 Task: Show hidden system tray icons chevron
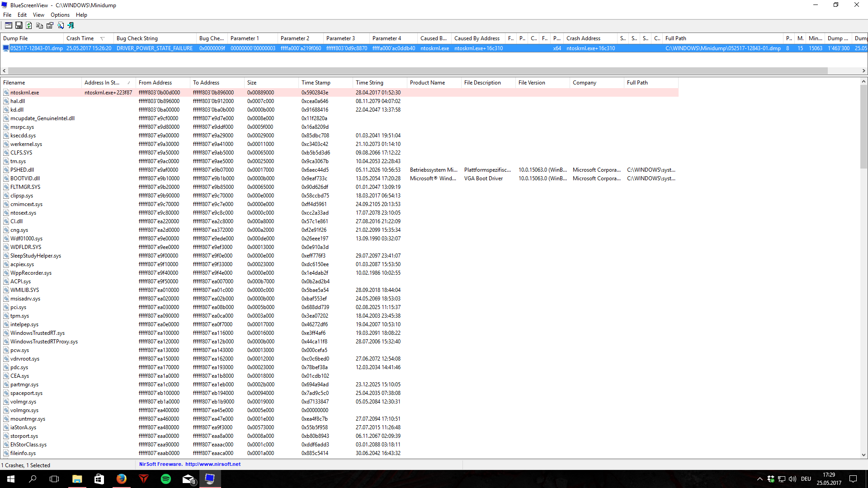coord(759,479)
